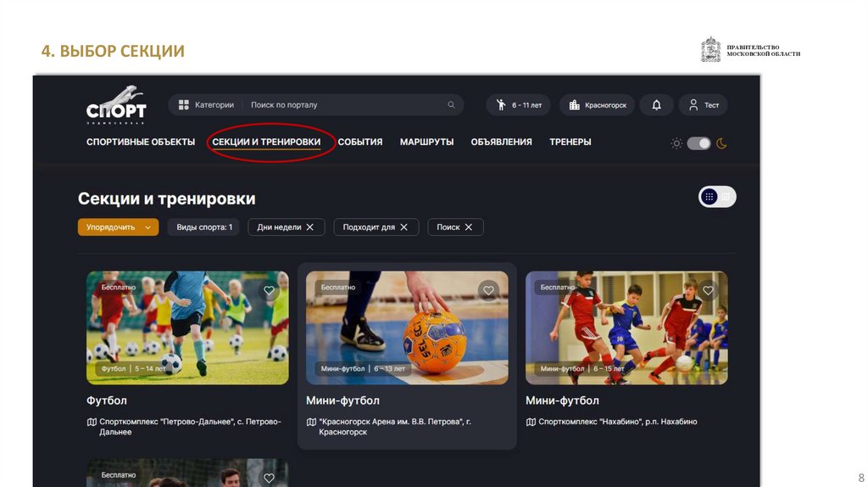
Task: Favorite the Нахабино Мини-футбол card heart
Action: 708,290
